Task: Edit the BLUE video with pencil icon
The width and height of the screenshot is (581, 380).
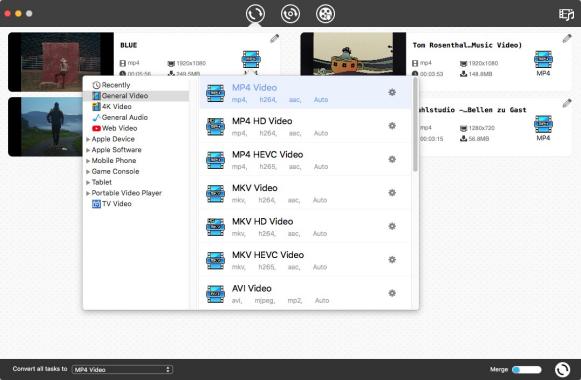Action: [x=275, y=39]
